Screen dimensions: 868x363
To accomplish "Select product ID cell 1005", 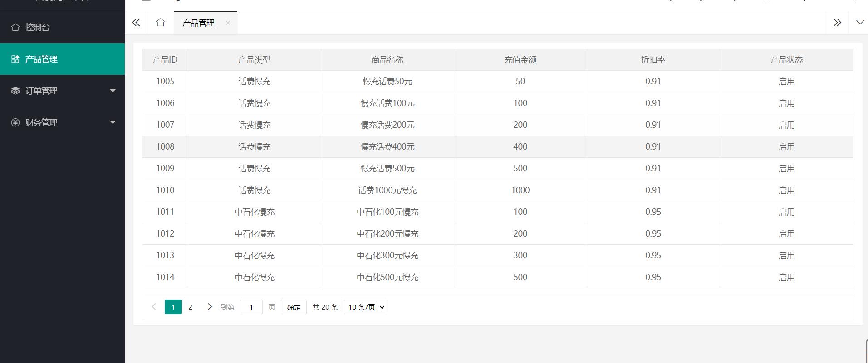I will 165,82.
